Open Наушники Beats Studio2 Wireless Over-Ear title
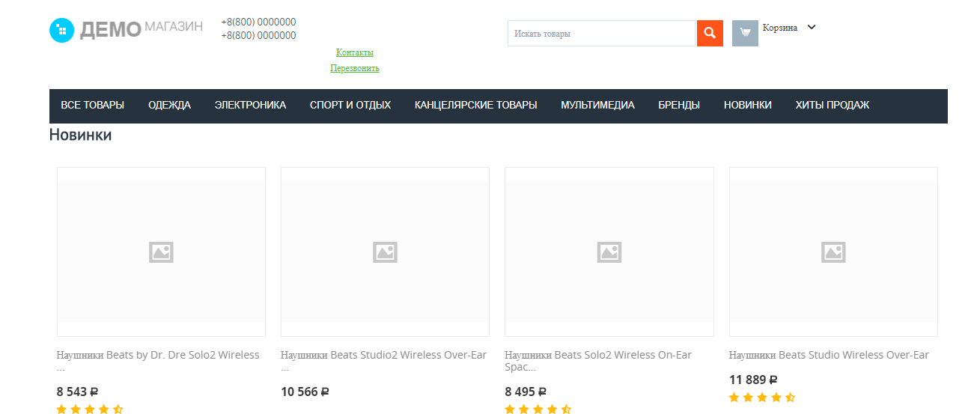This screenshot has width=980, height=414. (x=383, y=360)
